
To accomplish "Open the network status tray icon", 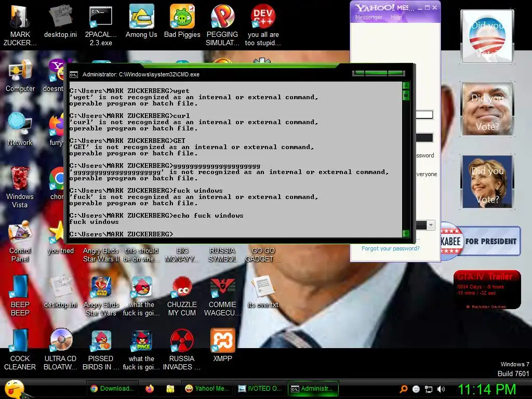I will click(429, 389).
